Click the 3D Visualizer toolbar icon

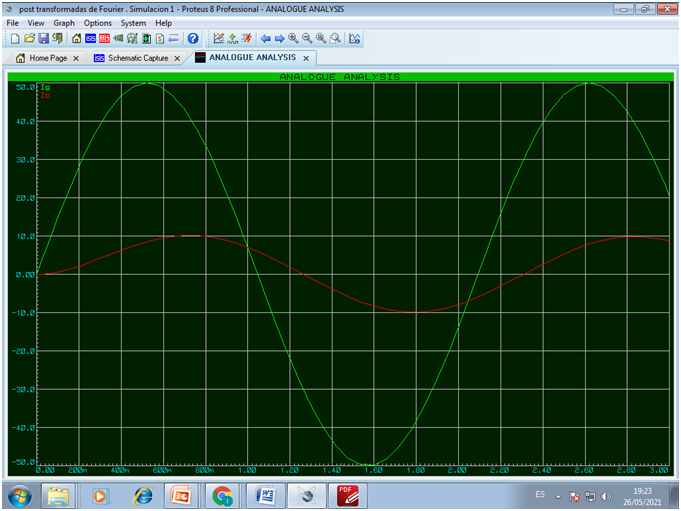118,39
